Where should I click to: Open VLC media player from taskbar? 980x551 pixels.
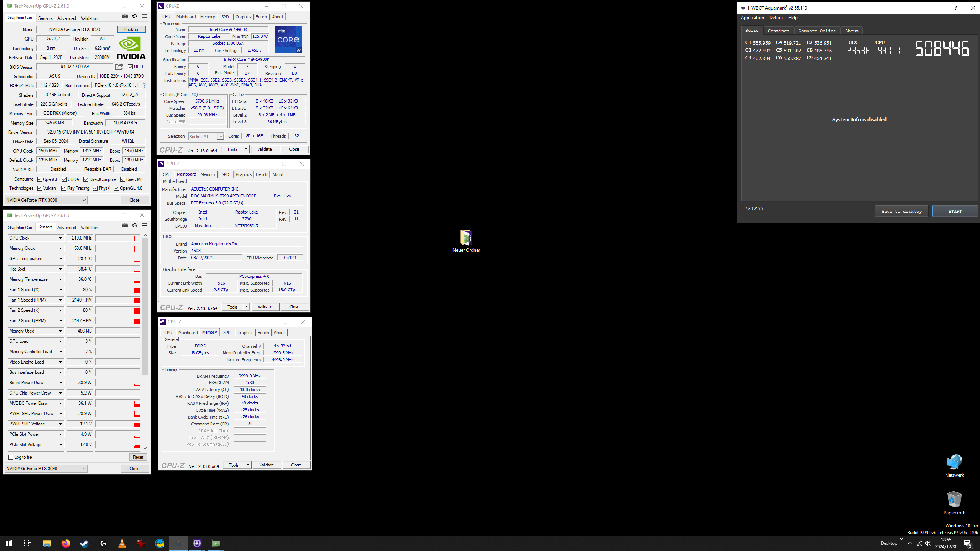(122, 543)
